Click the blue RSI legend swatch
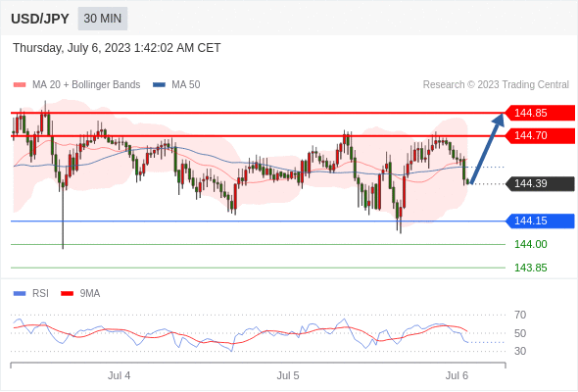 [20, 294]
